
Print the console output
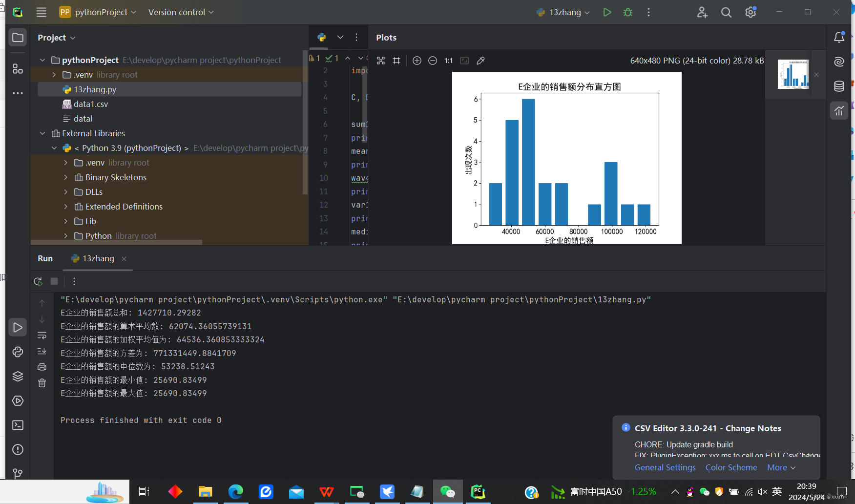[42, 366]
